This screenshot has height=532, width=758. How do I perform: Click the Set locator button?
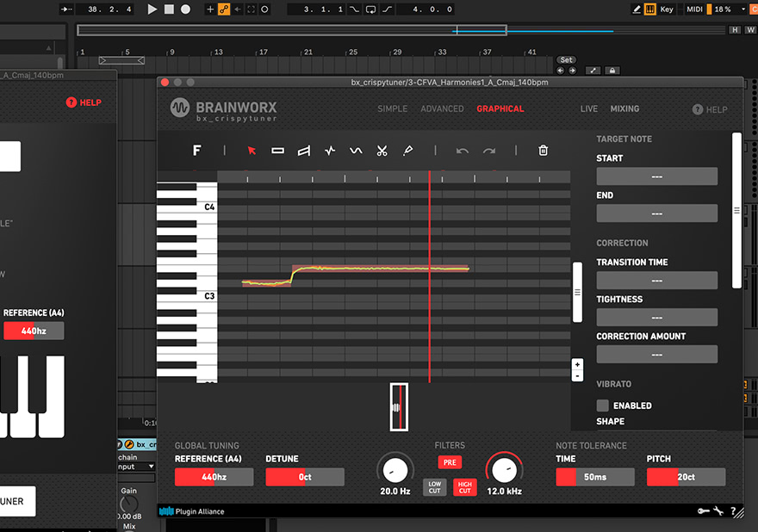coord(567,60)
